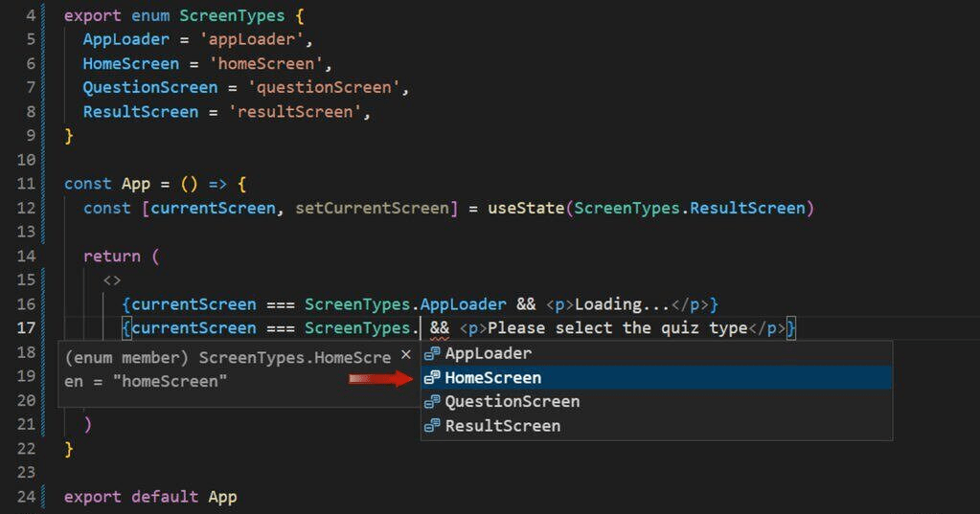Select AppLoader from the autocomplete list
Screen dimensions: 980x514
(x=488, y=354)
